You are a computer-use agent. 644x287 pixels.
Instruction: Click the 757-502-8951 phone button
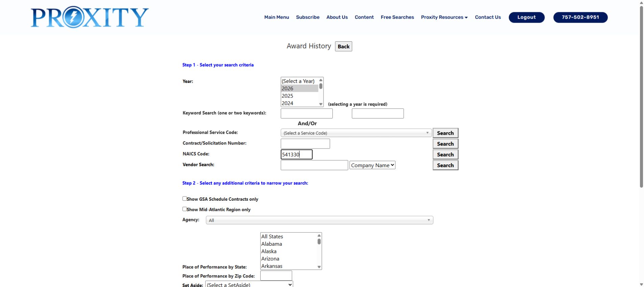pos(580,17)
